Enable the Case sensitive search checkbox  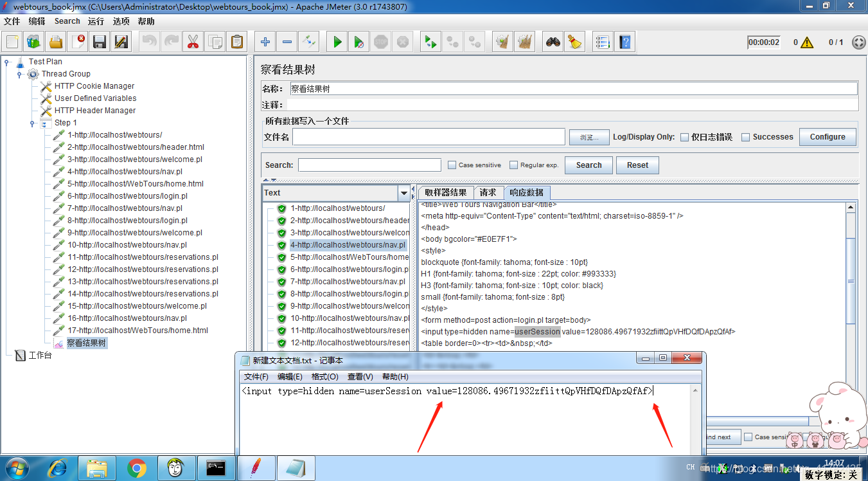point(452,165)
